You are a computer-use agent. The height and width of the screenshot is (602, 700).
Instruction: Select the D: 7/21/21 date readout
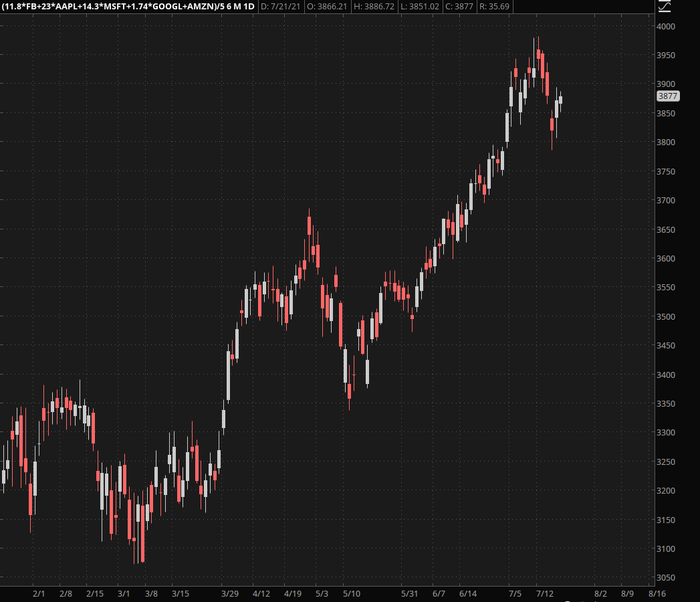click(x=281, y=6)
